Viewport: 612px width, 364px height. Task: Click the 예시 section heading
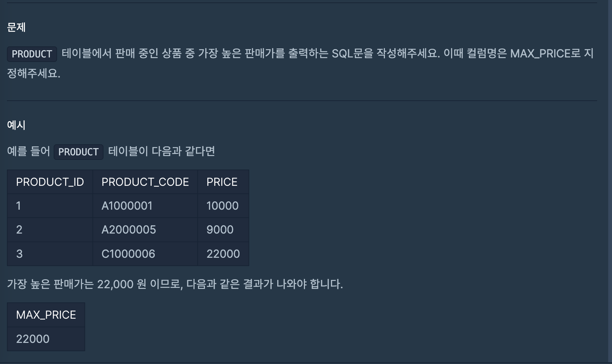point(16,125)
